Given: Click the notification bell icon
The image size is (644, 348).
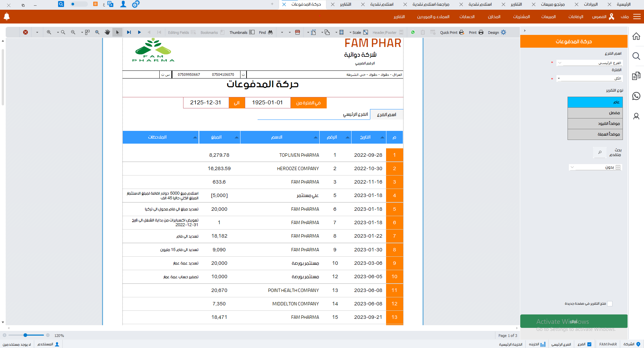Looking at the screenshot, I should pyautogui.click(x=7, y=16).
